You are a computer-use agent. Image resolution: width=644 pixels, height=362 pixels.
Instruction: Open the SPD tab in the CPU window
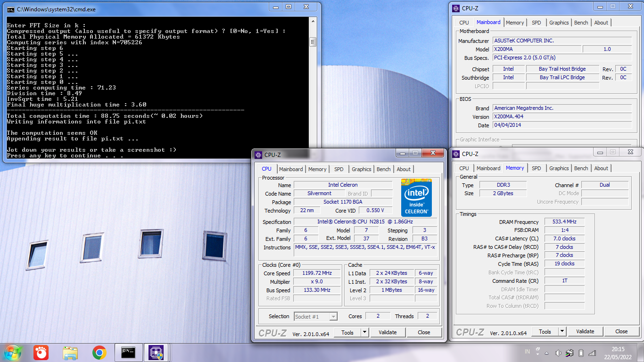(x=339, y=169)
